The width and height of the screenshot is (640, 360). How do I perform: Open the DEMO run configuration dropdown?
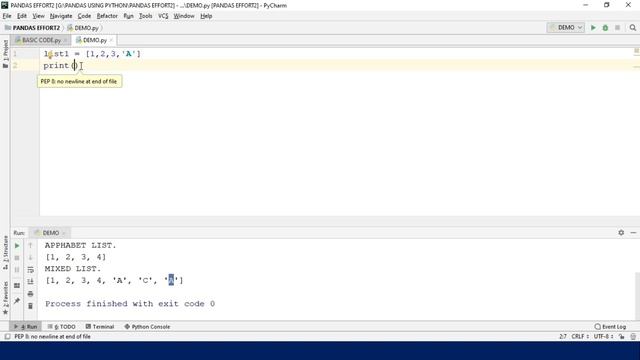566,28
